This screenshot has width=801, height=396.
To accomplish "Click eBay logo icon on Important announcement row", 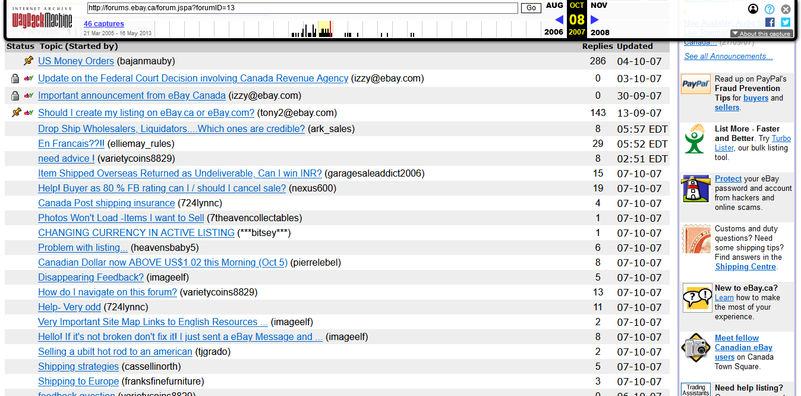I will coord(29,96).
